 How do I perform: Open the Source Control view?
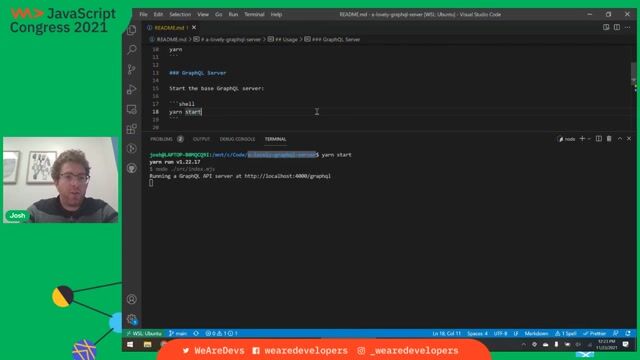point(132,69)
